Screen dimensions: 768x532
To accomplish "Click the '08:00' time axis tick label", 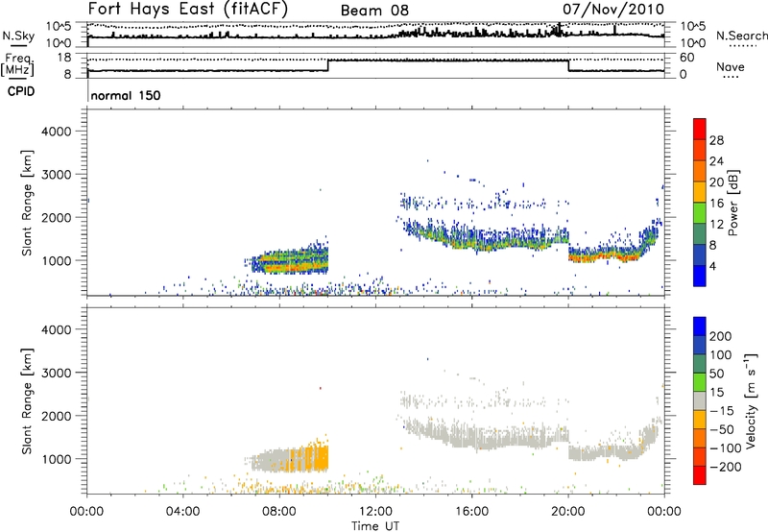I will tap(279, 512).
